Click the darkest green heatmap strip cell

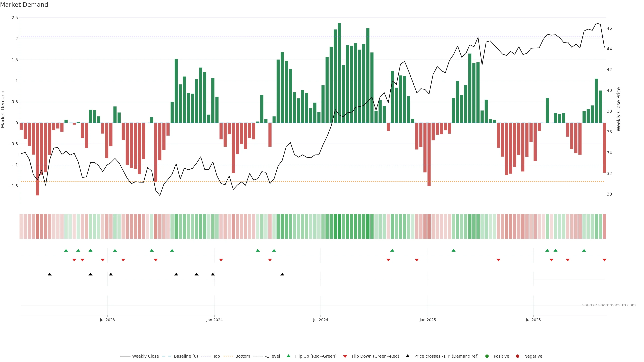click(x=339, y=226)
